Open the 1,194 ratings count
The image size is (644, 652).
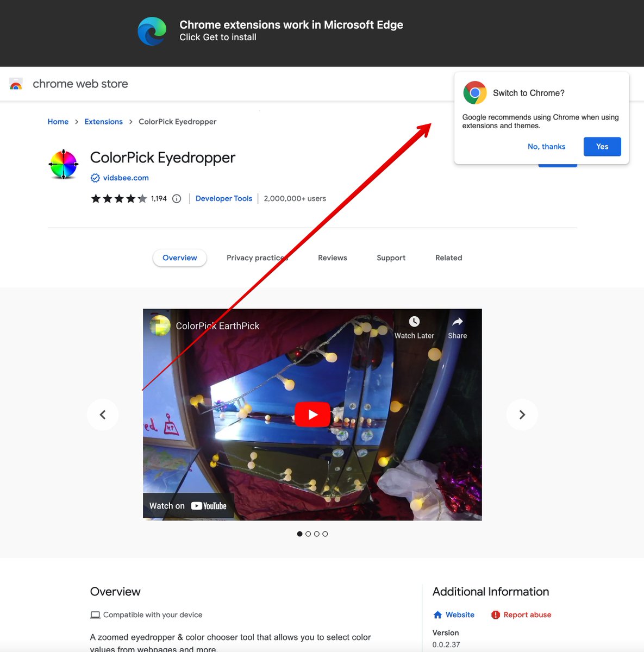pyautogui.click(x=159, y=199)
